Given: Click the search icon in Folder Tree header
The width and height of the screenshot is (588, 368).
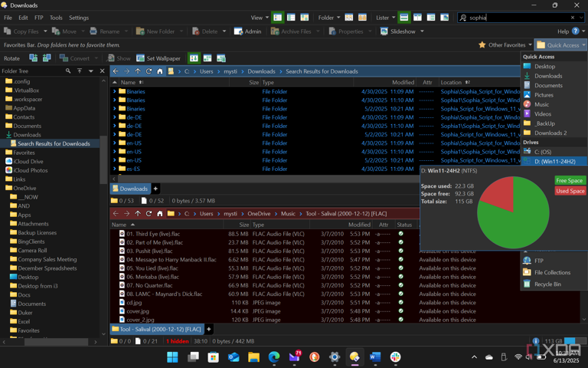Looking at the screenshot, I should coord(68,71).
